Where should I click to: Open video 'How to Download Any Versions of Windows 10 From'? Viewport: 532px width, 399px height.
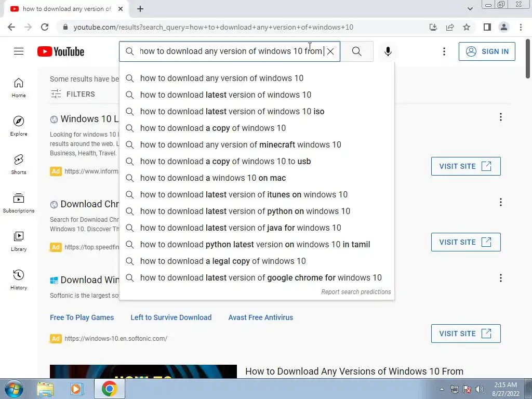(354, 371)
